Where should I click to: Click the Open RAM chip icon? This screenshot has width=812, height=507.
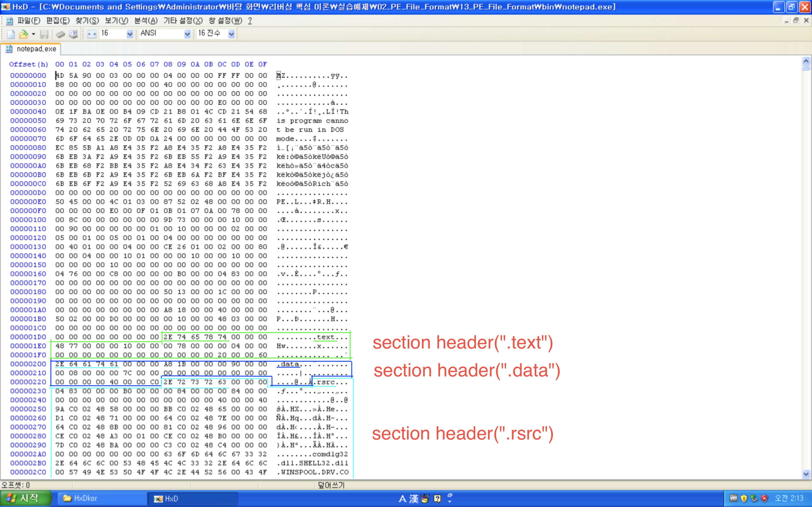60,34
